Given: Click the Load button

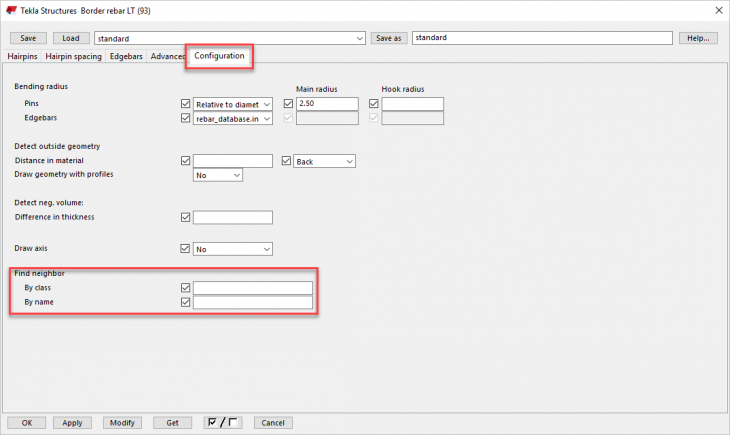Looking at the screenshot, I should click(71, 38).
